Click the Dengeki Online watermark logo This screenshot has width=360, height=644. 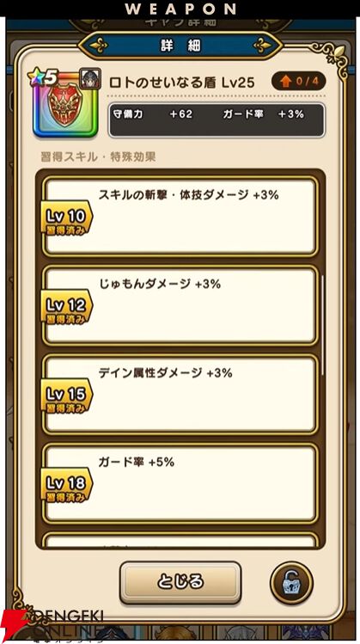[x=52, y=624]
